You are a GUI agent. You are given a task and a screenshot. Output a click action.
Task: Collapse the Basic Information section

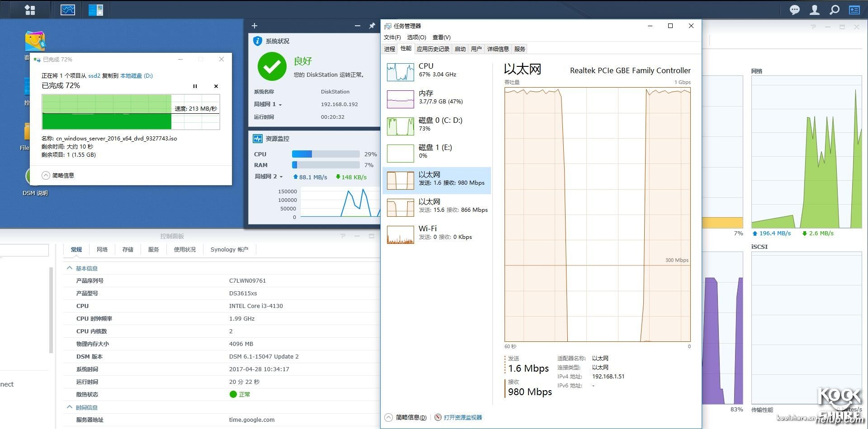point(70,268)
